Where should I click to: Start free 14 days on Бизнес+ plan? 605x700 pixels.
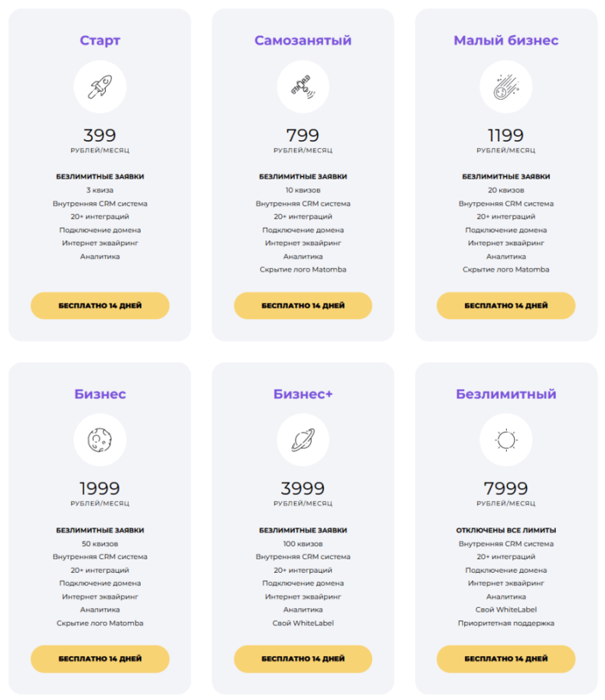[303, 659]
